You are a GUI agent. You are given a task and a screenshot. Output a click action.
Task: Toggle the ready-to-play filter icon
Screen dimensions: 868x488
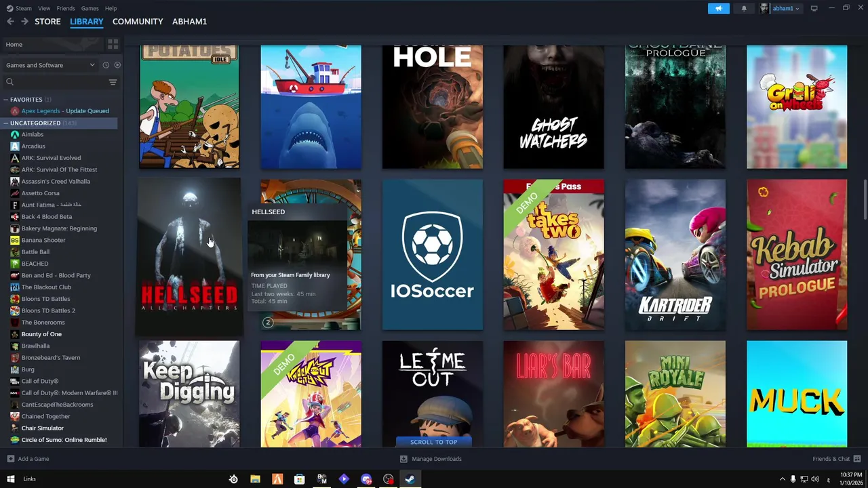tap(117, 65)
